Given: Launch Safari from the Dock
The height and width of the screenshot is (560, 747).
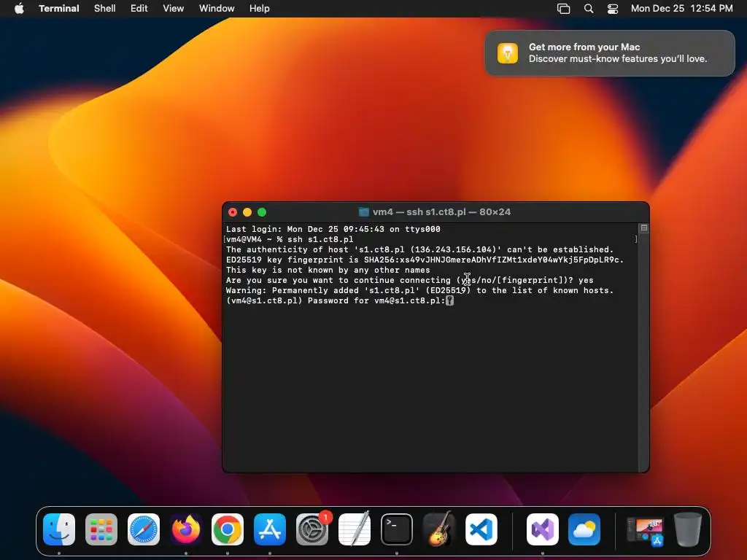Looking at the screenshot, I should click(x=144, y=529).
